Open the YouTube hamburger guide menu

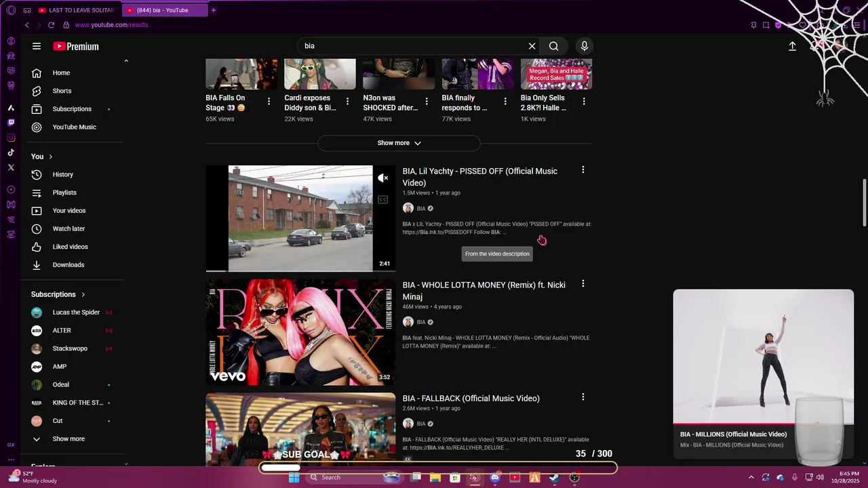point(37,46)
